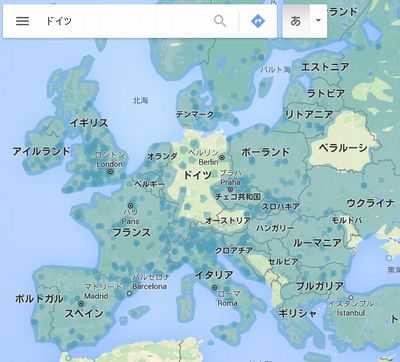Viewport: 400px width, 362px height.
Task: Click the search field containing ドイツ
Action: [x=127, y=21]
